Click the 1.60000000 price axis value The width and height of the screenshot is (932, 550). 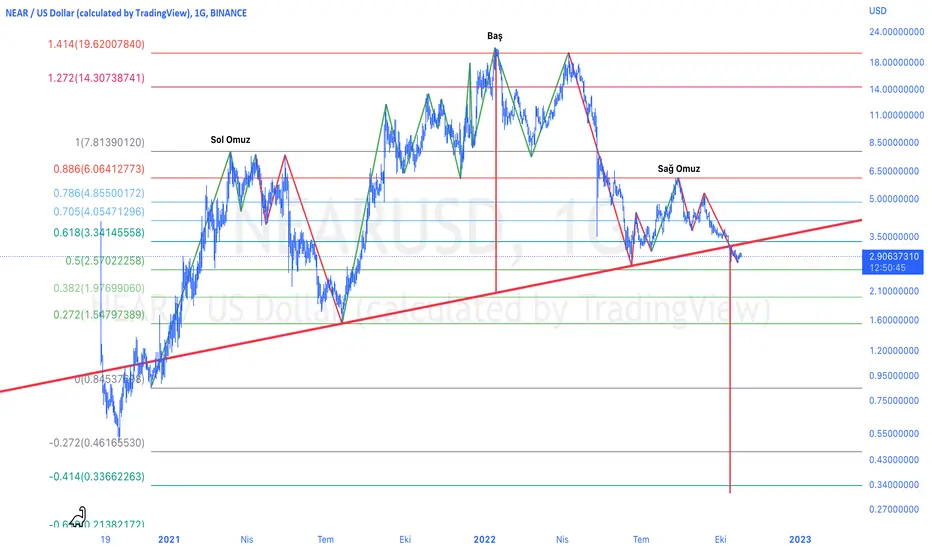[x=896, y=320]
